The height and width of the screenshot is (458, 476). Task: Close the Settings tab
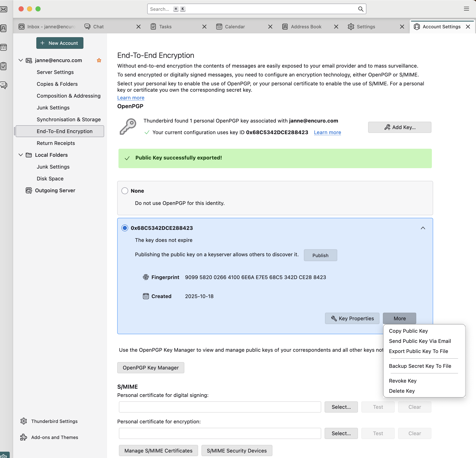(402, 27)
